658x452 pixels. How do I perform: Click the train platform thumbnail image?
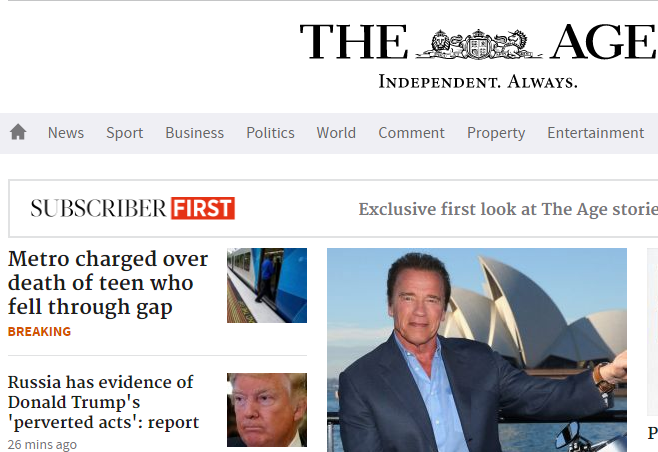coord(267,285)
